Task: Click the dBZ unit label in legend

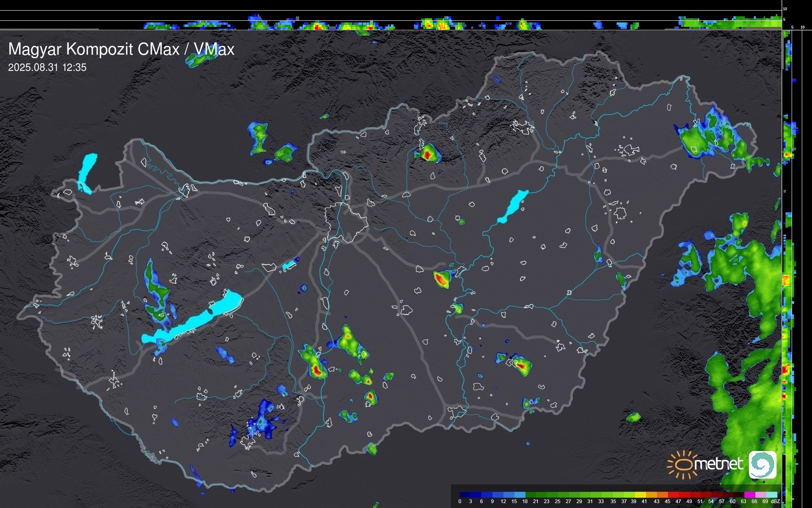Action: coord(775,501)
